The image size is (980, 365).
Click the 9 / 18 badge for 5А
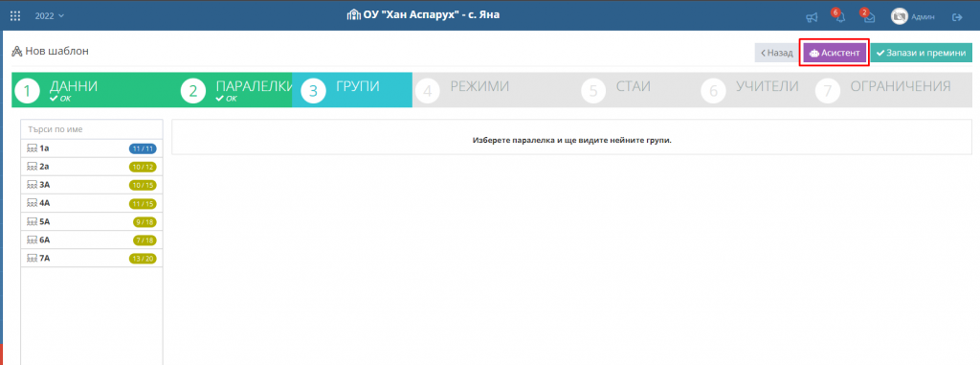coord(145,221)
